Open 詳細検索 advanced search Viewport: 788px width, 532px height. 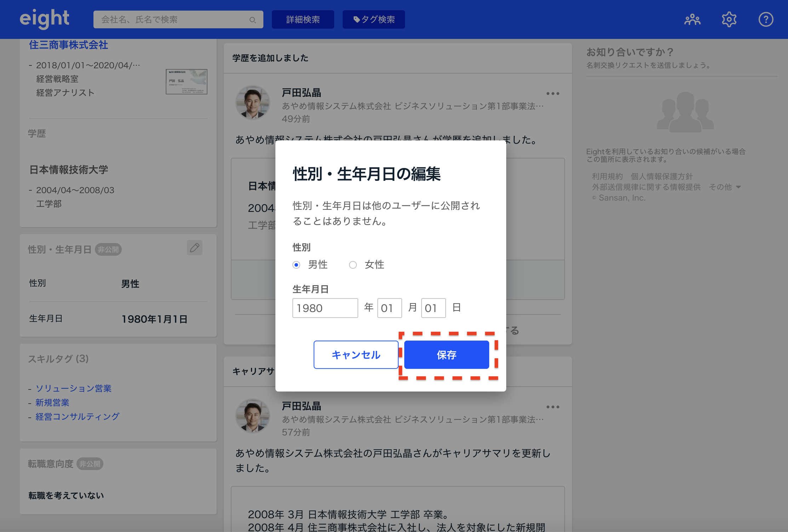[x=303, y=19]
